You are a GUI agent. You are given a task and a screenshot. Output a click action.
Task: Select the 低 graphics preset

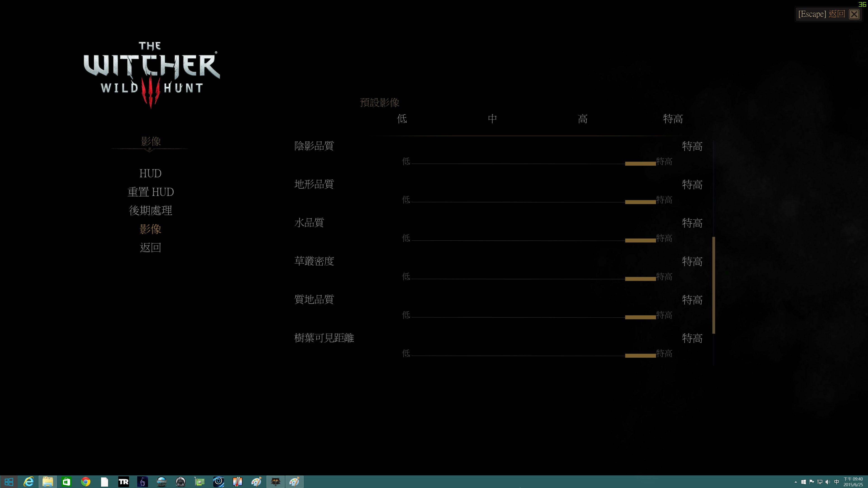click(402, 119)
